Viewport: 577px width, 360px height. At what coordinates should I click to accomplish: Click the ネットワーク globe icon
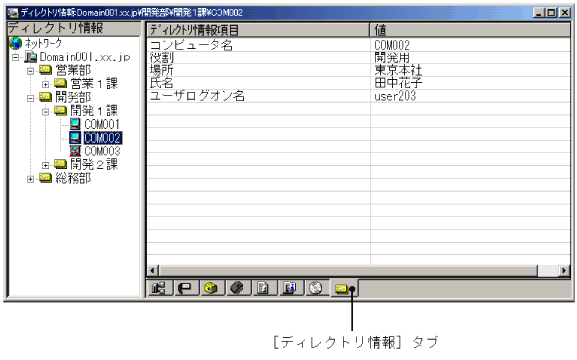click(15, 43)
